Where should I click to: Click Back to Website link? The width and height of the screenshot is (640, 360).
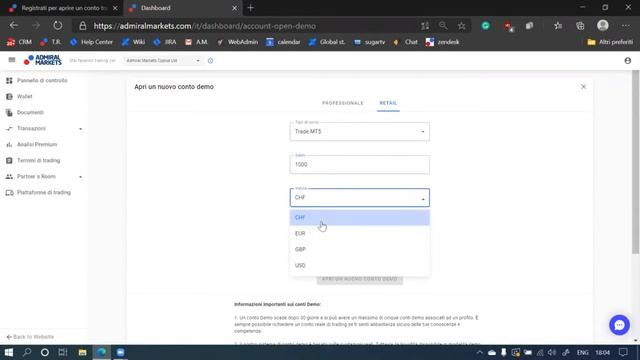(x=30, y=337)
